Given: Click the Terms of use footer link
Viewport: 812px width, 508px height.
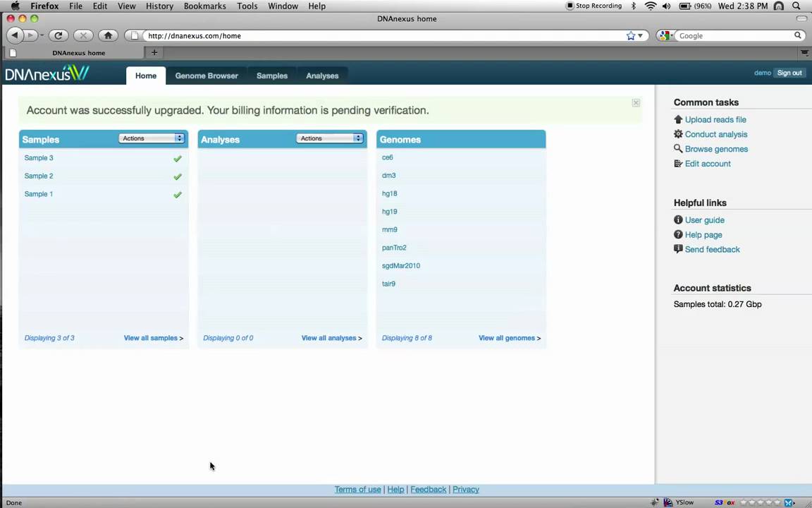Looking at the screenshot, I should click(x=357, y=490).
